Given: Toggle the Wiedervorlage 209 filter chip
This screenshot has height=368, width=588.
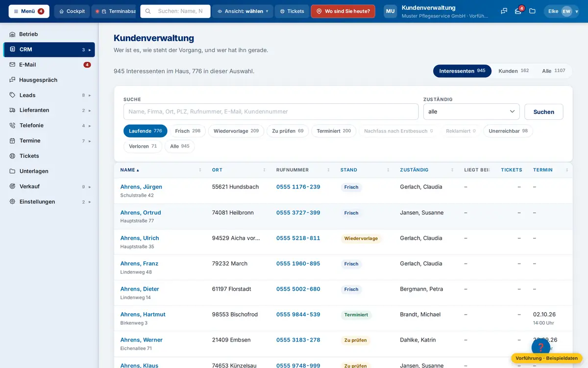Looking at the screenshot, I should (x=236, y=131).
